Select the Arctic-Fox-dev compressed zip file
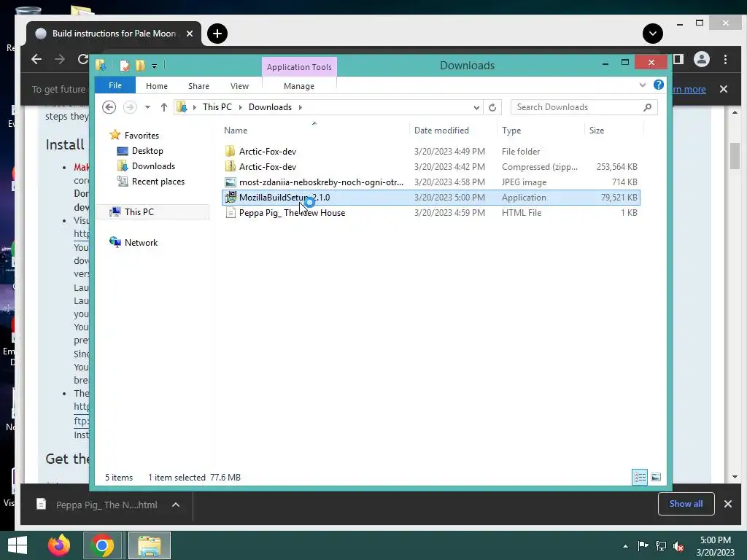747x560 pixels. (430, 167)
